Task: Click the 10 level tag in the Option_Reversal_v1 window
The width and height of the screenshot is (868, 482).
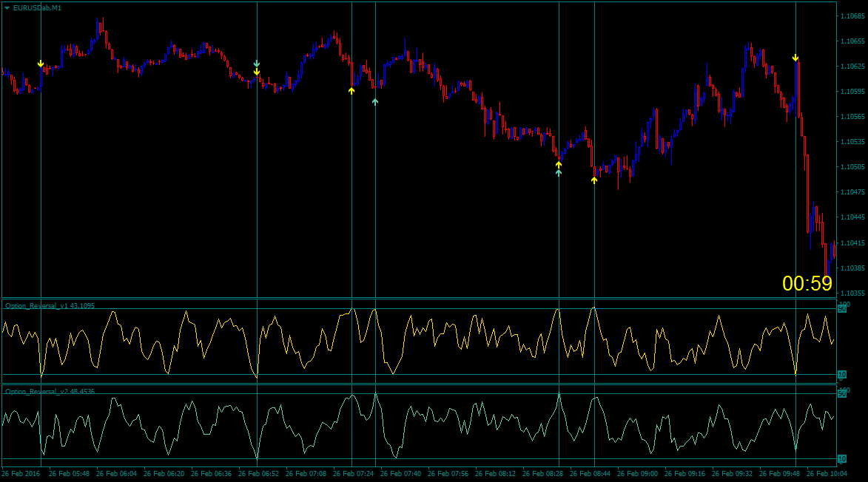Action: [x=842, y=375]
